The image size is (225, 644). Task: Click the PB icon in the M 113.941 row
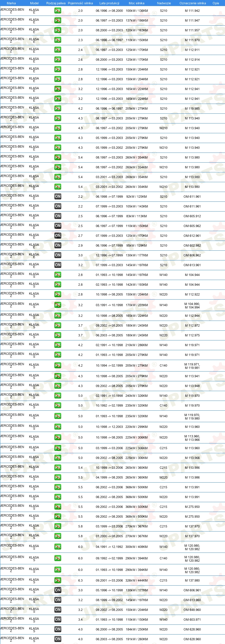point(58,376)
